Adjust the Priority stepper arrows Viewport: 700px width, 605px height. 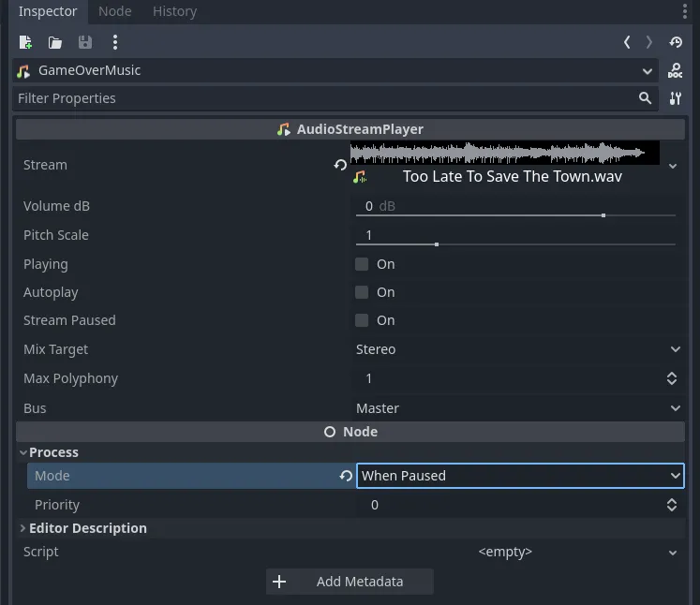pyautogui.click(x=672, y=505)
